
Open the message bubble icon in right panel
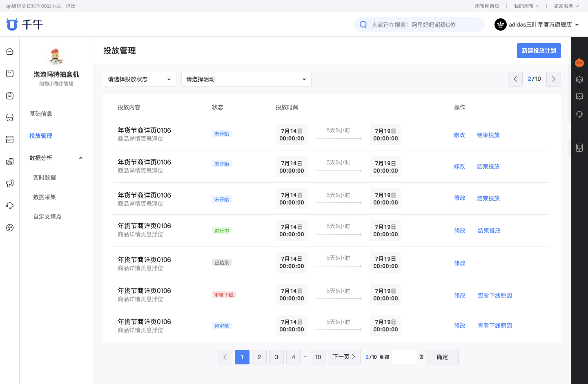point(579,97)
